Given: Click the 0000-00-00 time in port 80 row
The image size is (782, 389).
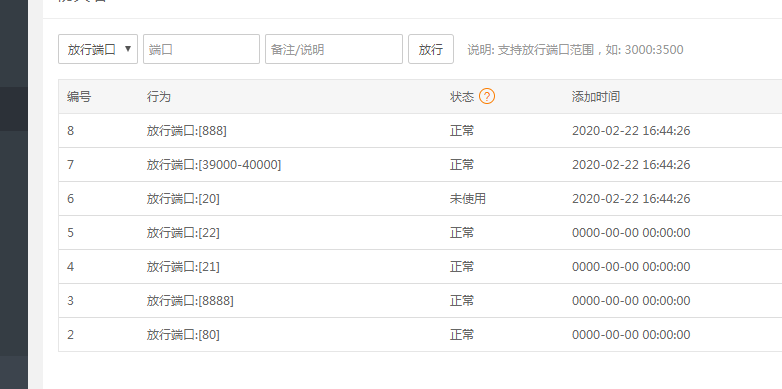Looking at the screenshot, I should pyautogui.click(x=631, y=334).
